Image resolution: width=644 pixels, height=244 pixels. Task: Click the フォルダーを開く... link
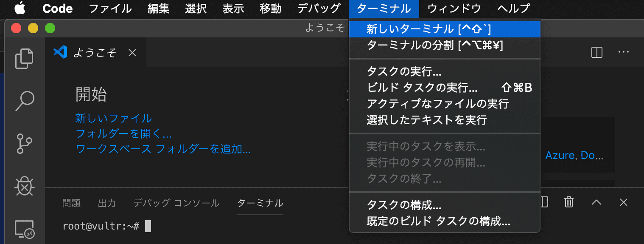(123, 134)
